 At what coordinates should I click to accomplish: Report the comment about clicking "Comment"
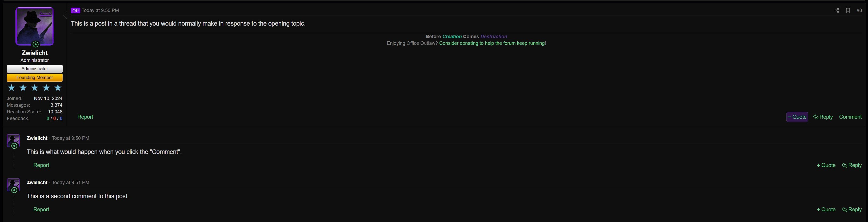(x=41, y=165)
